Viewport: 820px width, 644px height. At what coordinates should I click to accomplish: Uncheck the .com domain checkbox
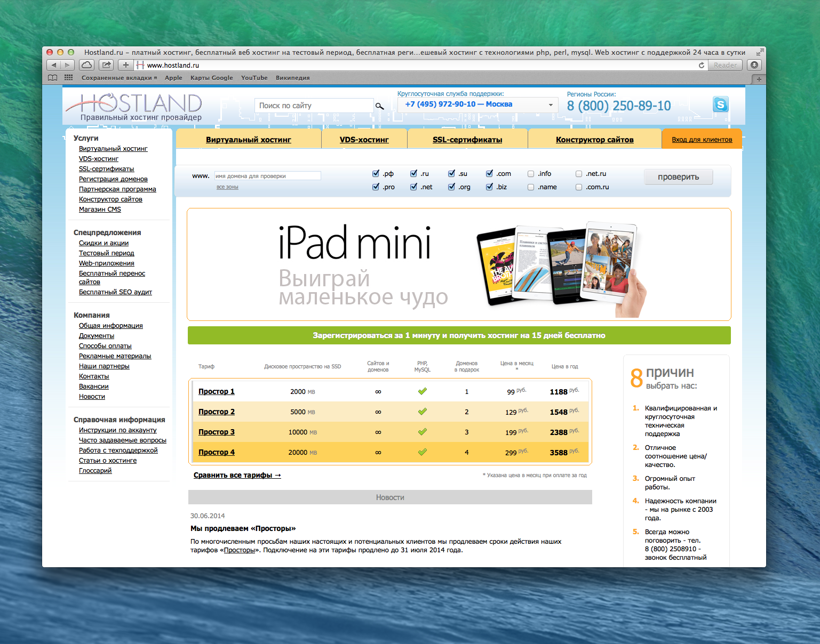[x=489, y=174]
